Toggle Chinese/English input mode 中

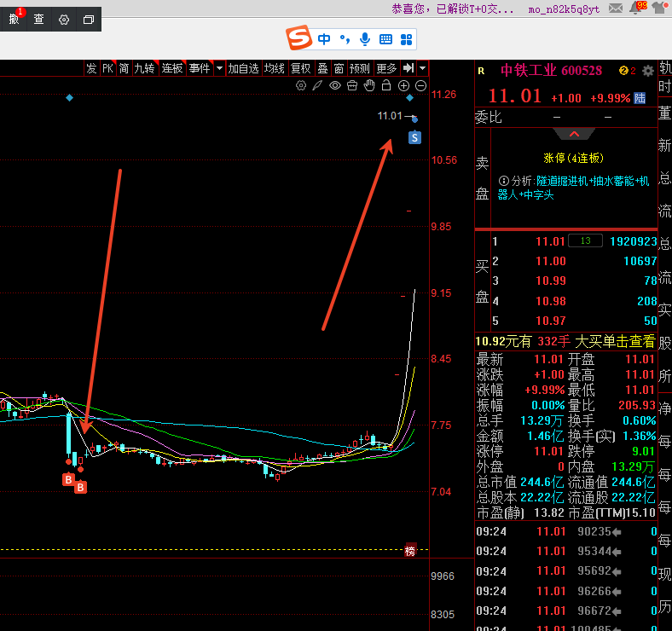tap(324, 39)
